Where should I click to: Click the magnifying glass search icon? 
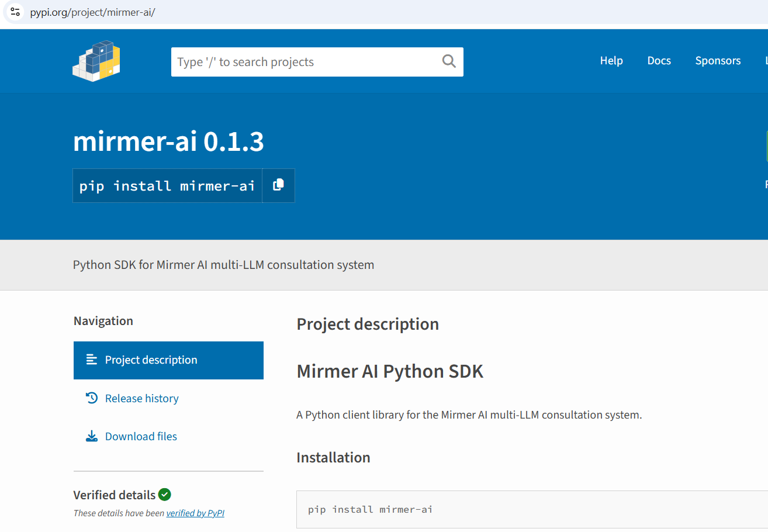tap(449, 61)
